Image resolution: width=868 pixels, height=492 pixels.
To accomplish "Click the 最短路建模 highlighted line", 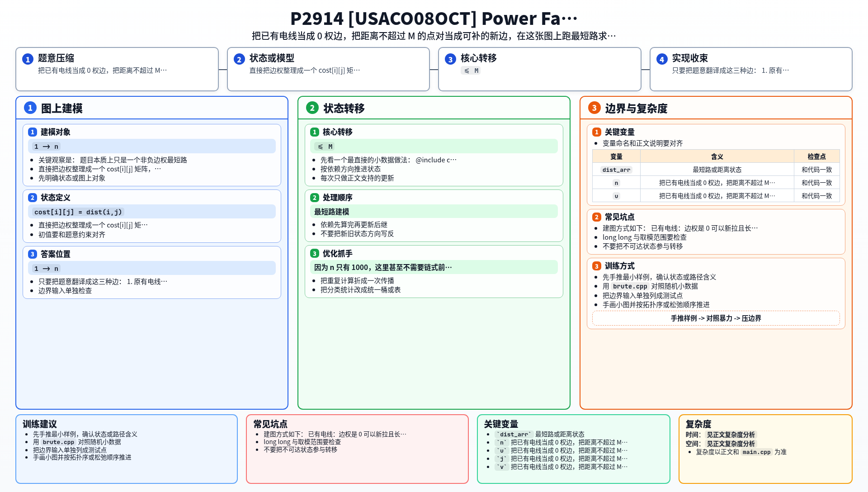I will pyautogui.click(x=434, y=212).
